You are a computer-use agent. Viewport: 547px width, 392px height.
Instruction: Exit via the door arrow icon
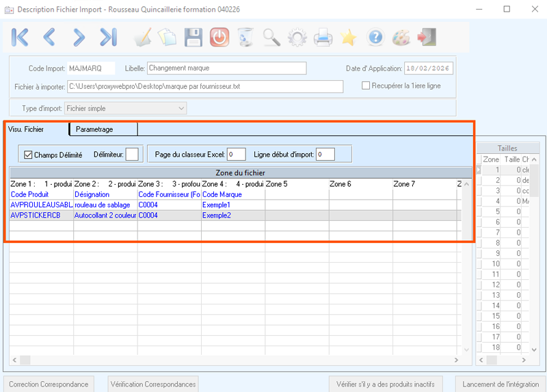coord(427,37)
